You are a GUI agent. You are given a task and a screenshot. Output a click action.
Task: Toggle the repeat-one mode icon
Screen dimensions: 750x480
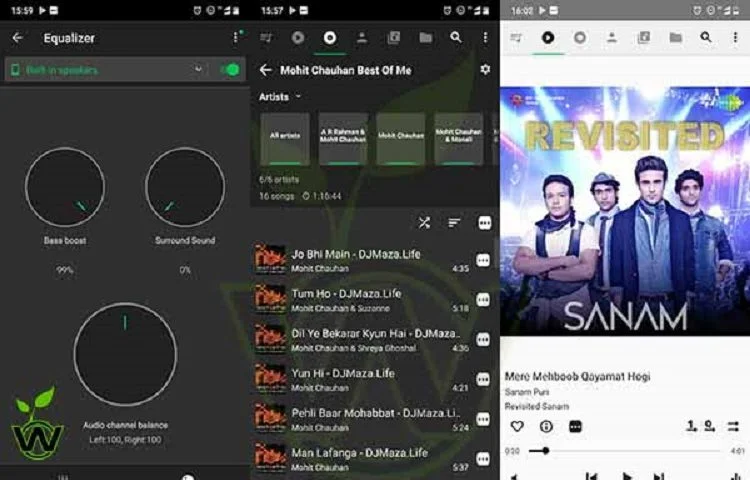point(692,425)
